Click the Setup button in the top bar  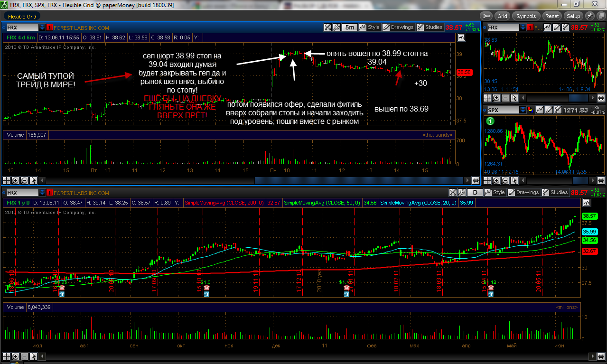[574, 16]
